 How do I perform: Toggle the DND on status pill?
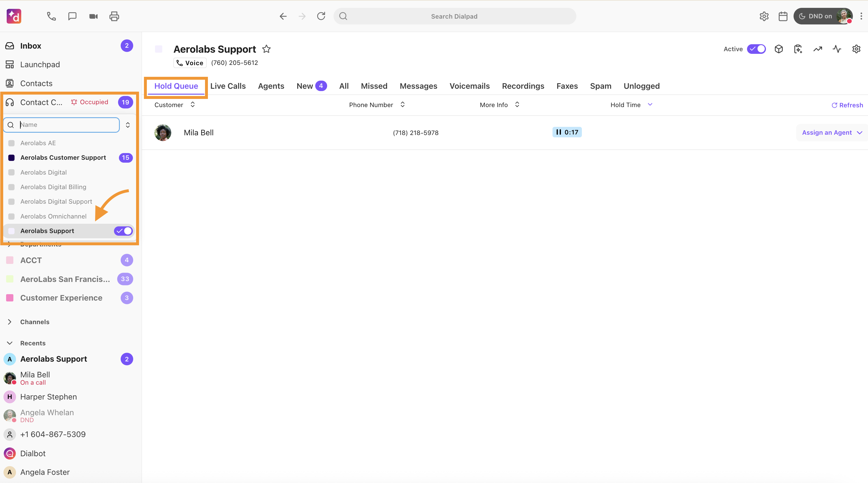(x=823, y=16)
